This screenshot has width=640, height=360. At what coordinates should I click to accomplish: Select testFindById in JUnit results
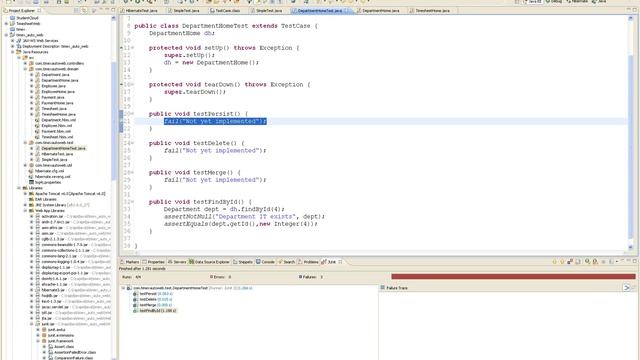click(x=155, y=311)
